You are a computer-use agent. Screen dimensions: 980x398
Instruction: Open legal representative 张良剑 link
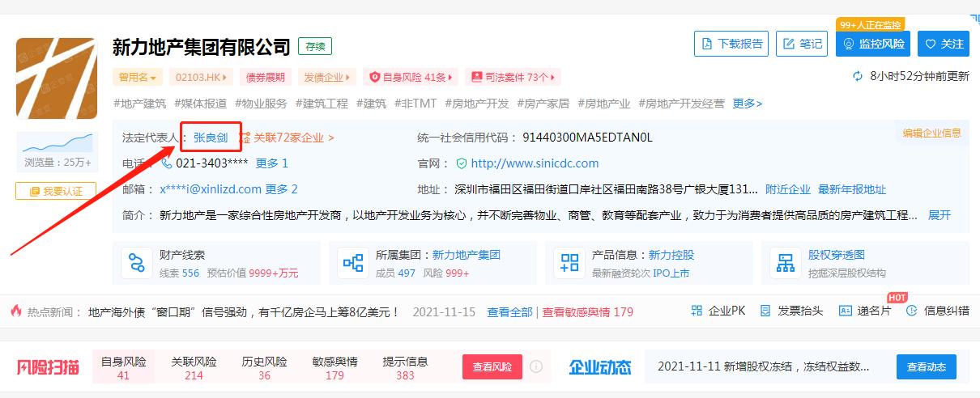point(211,138)
